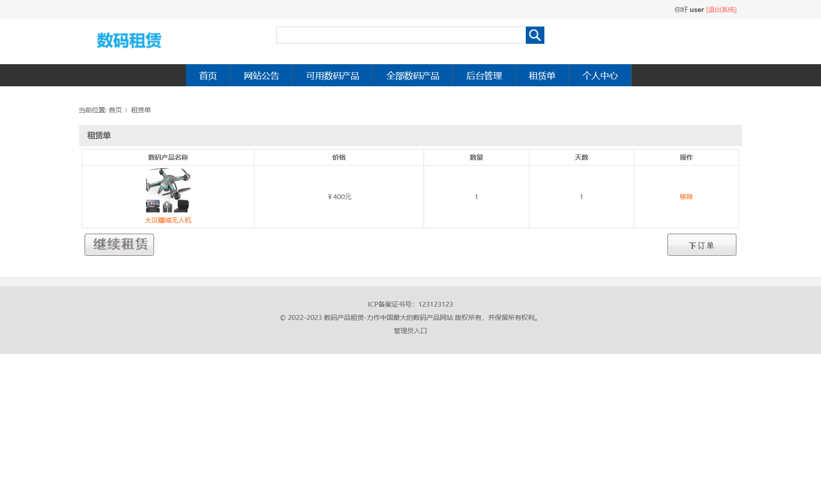The width and height of the screenshot is (821, 504).
Task: Click 首页 in the breadcrumb
Action: coord(115,110)
